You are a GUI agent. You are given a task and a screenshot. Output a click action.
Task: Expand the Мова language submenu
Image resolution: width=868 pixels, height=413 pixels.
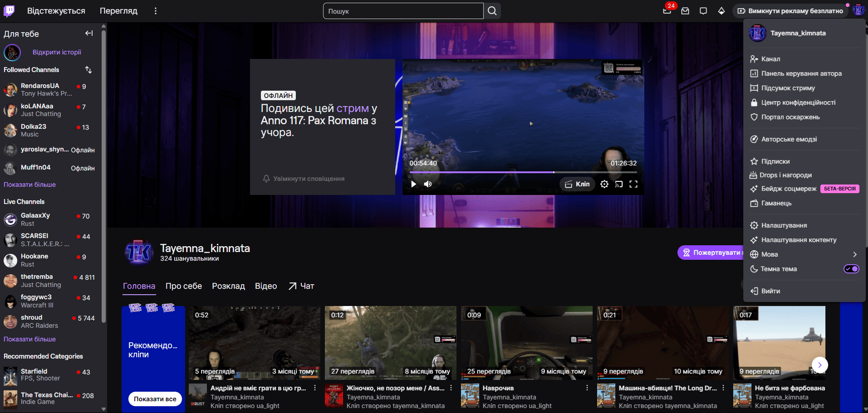(x=804, y=254)
